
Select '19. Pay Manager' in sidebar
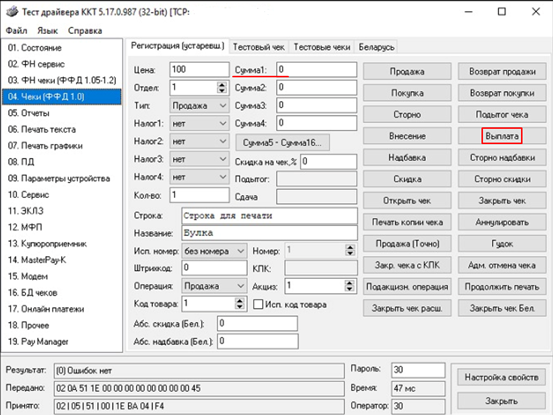click(62, 341)
